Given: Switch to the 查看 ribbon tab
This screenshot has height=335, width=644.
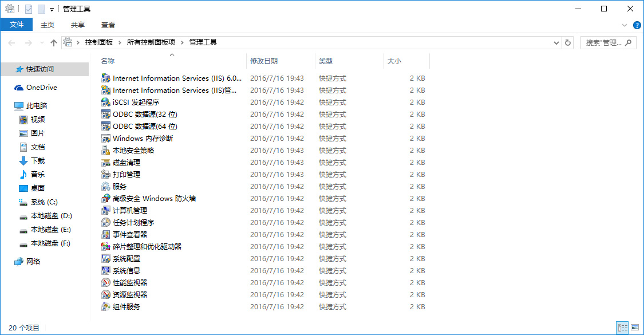Looking at the screenshot, I should (107, 25).
